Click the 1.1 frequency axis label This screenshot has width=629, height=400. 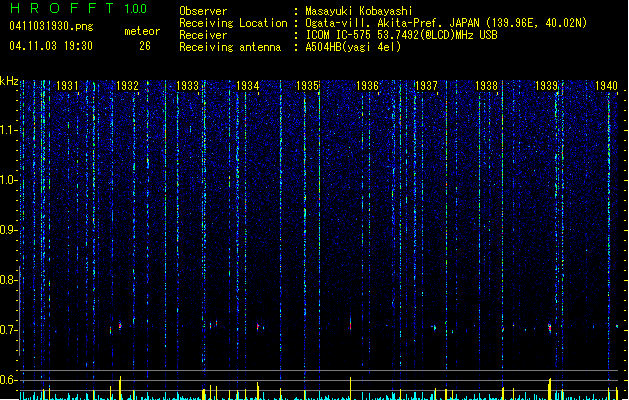click(8, 130)
